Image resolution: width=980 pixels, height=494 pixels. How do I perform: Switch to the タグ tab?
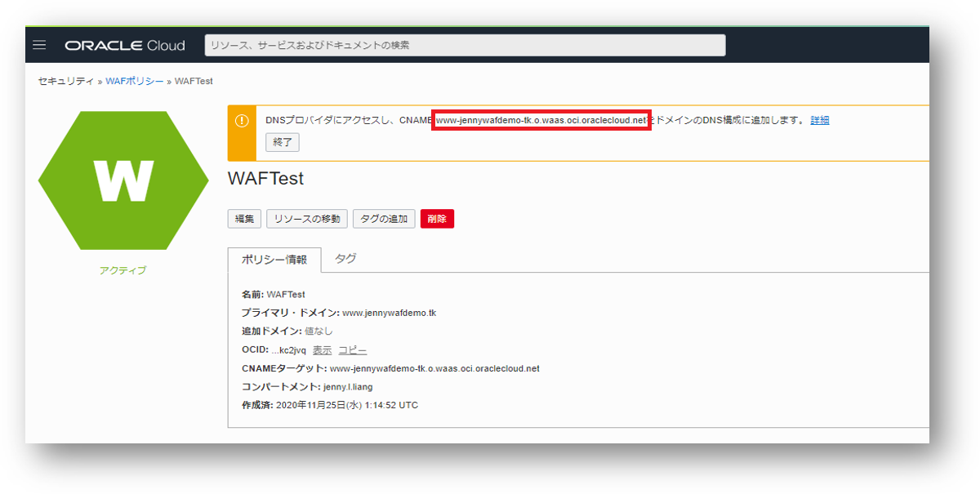(x=346, y=258)
